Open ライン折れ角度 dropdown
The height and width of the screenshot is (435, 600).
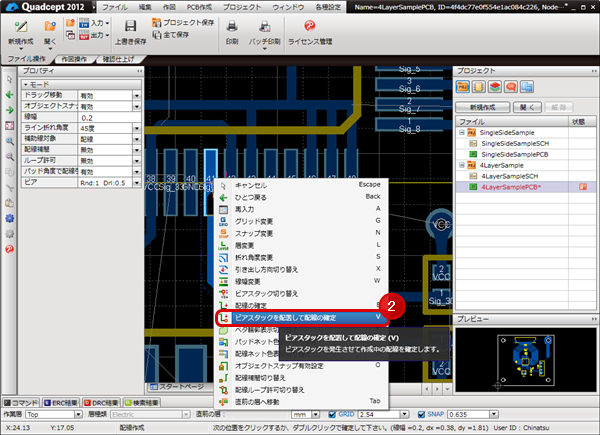(137, 128)
